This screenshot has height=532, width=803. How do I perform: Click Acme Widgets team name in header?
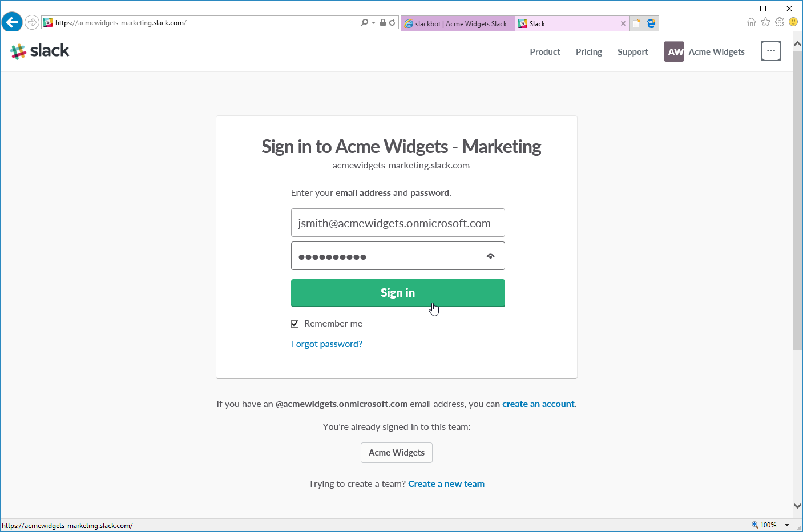pyautogui.click(x=717, y=51)
